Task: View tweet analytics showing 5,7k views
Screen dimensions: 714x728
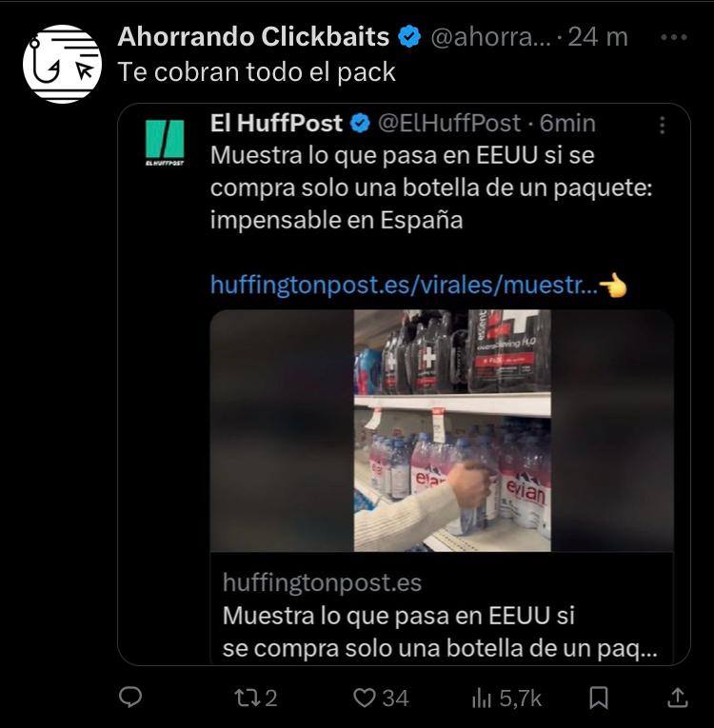Action: [x=506, y=698]
